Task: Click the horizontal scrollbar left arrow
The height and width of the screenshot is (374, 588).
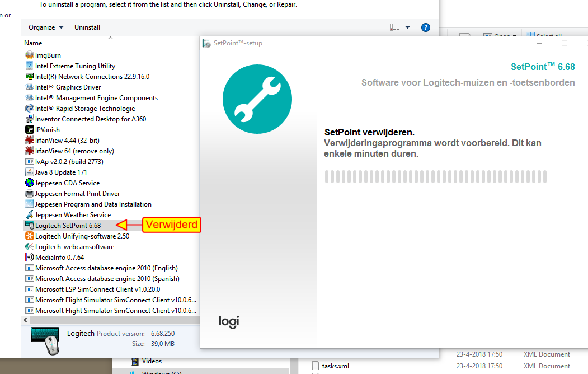Action: [x=25, y=320]
